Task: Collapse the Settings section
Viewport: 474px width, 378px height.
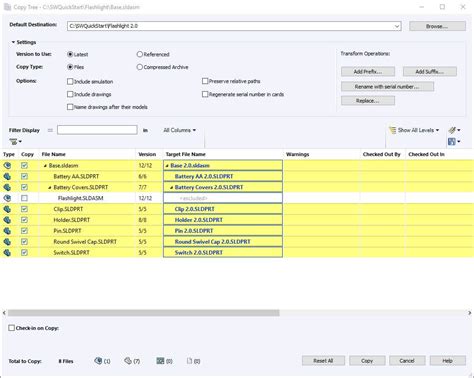Action: pos(13,42)
